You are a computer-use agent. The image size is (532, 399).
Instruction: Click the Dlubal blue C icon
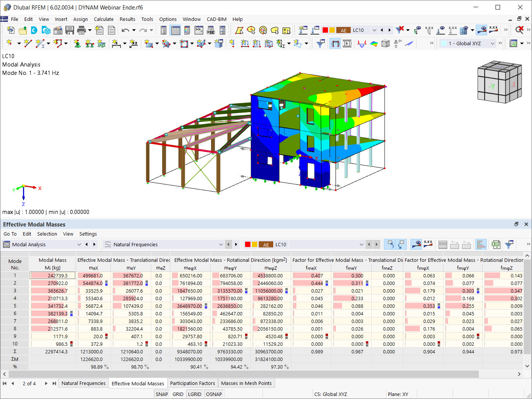tap(34, 30)
